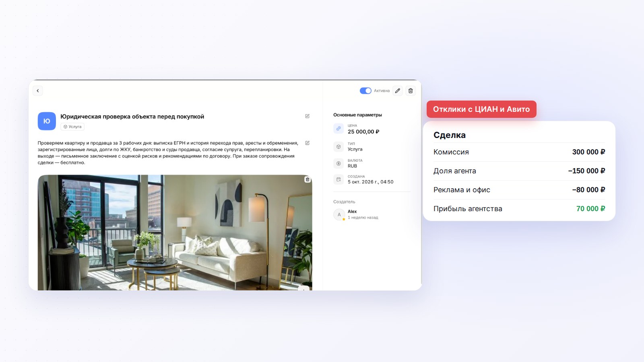Click the blue Ю avatar badge
This screenshot has height=362, width=644.
coord(47,121)
